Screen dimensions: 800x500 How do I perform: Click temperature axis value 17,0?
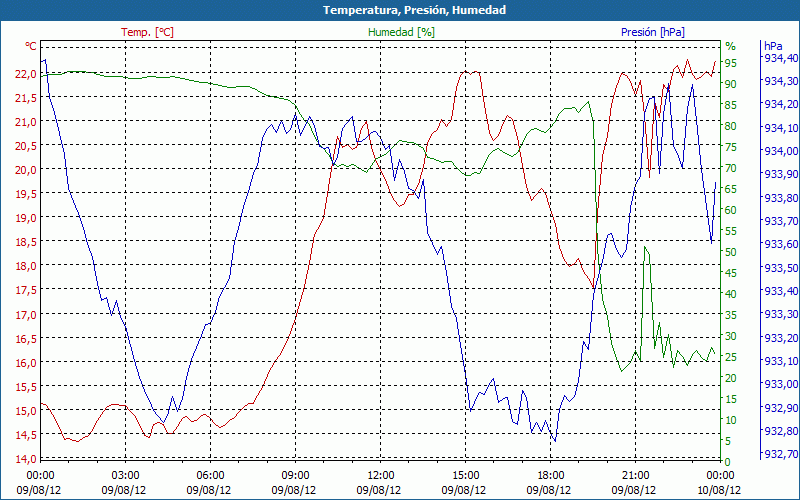pos(26,315)
